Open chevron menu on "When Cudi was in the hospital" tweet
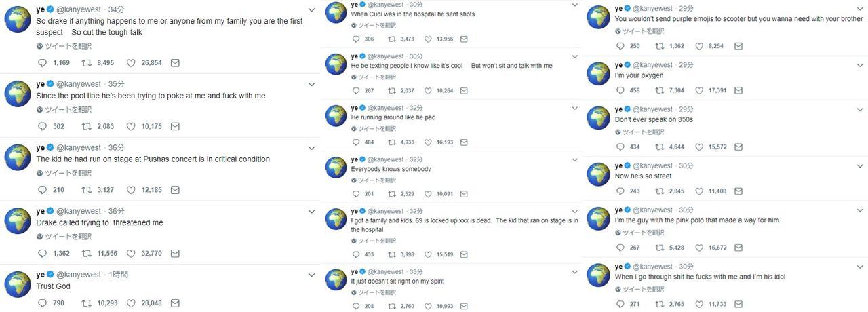 click(x=574, y=5)
